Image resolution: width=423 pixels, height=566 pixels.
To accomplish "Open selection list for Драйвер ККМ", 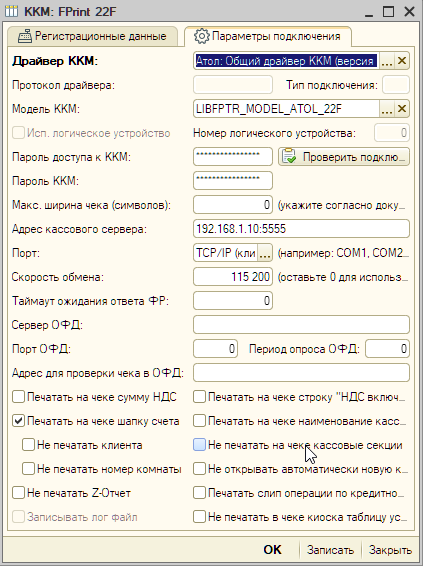I will pos(387,61).
